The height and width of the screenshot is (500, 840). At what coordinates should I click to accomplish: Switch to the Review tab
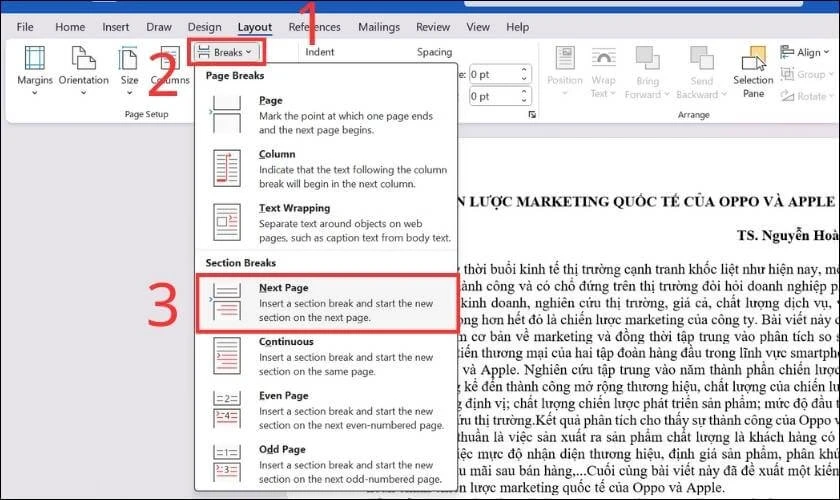(x=433, y=27)
